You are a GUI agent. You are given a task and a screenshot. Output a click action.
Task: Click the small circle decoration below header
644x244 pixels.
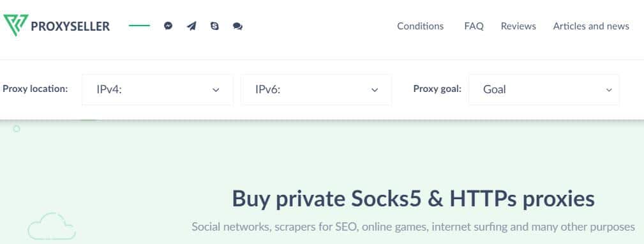[17, 129]
